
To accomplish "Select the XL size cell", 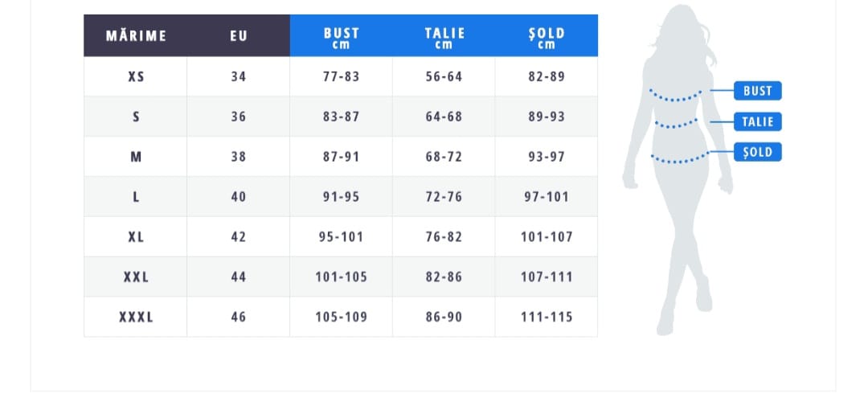I will 136,237.
